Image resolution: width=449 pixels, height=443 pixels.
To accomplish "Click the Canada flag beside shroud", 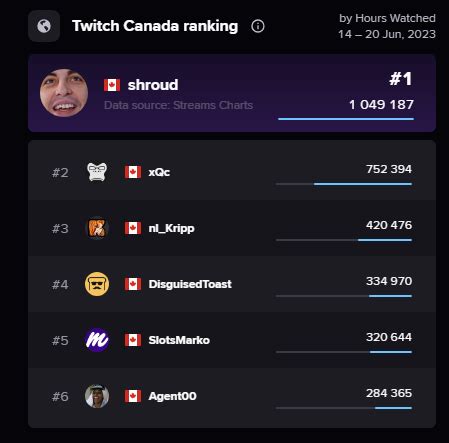I will (x=112, y=85).
